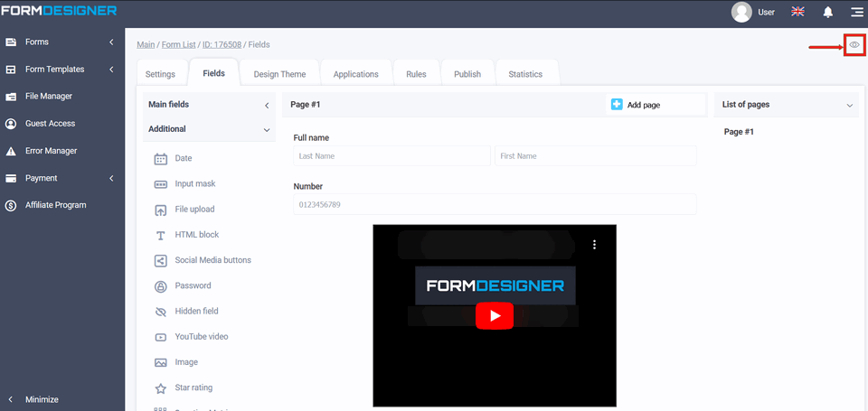Image resolution: width=868 pixels, height=411 pixels.
Task: Add the Hidden field element
Action: click(195, 312)
